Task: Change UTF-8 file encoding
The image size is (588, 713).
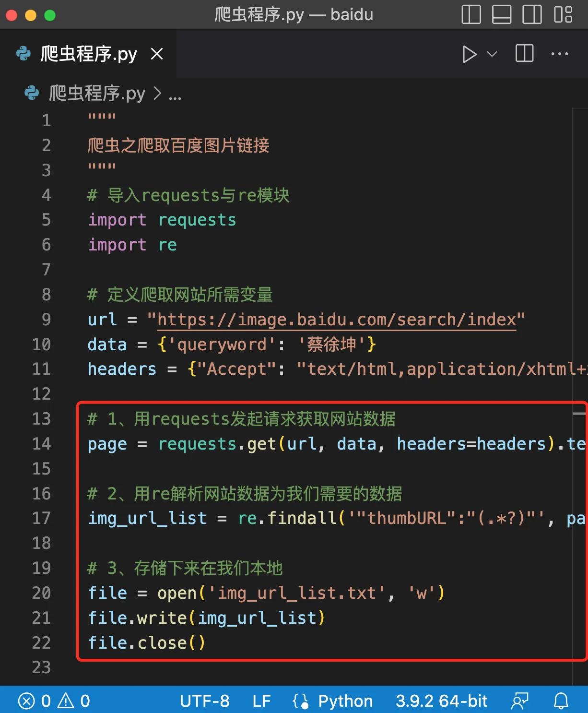Action: click(205, 701)
